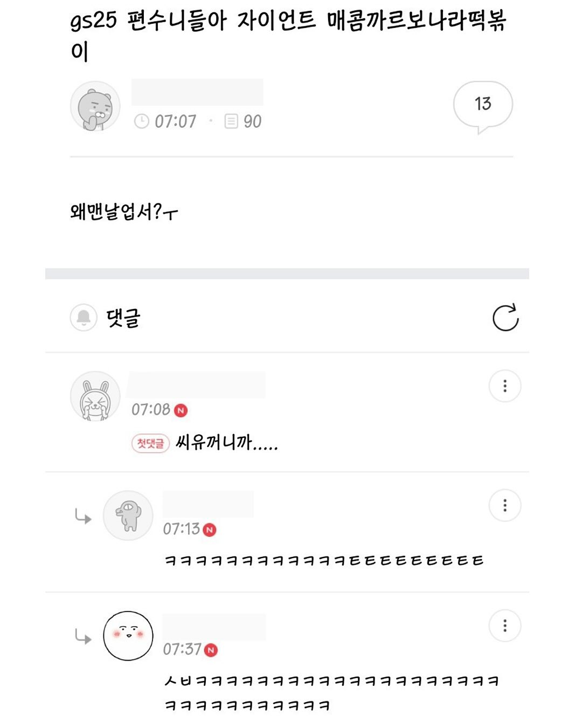This screenshot has height=728, width=582.
Task: Open more options for the 07:08 comment
Action: [x=504, y=386]
